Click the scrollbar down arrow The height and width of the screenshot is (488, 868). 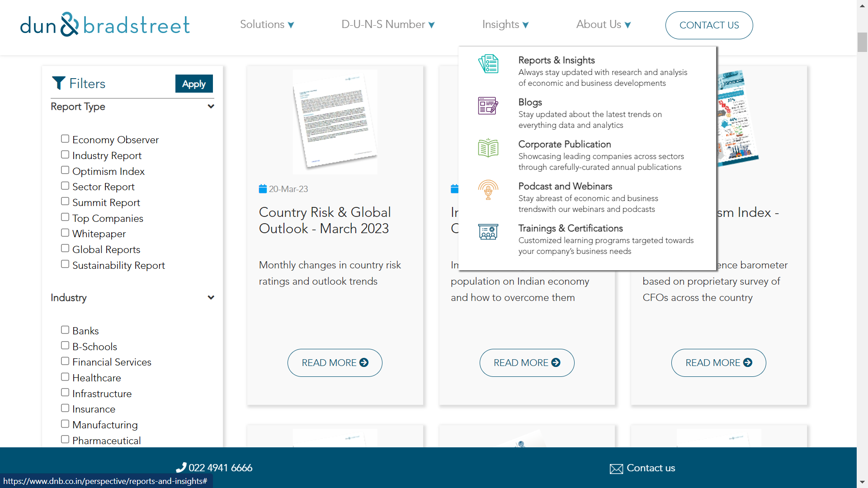tap(862, 483)
